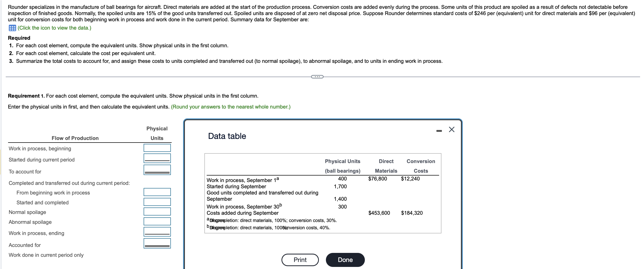Click the Started during current period input box
Screen dimensions: 644x269
click(x=157, y=158)
